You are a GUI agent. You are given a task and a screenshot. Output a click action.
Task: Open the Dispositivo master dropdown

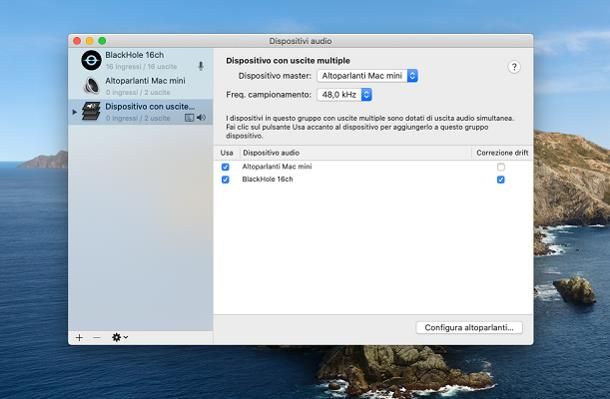click(x=367, y=76)
